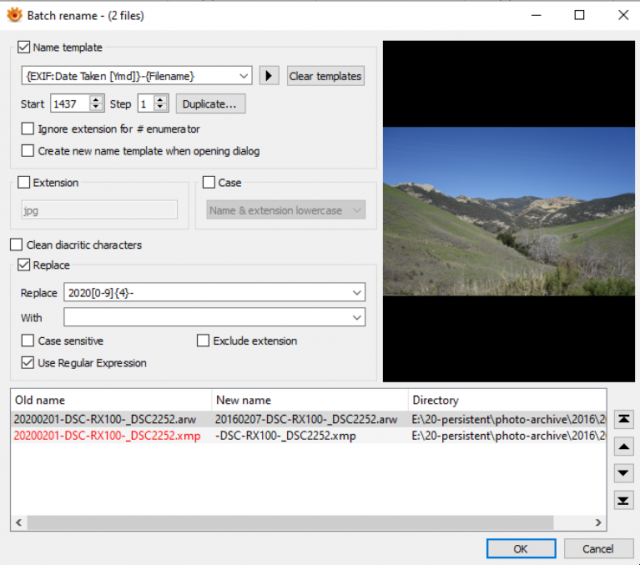Tick the Clean diacritic characters checkbox
The height and width of the screenshot is (565, 640).
16,245
